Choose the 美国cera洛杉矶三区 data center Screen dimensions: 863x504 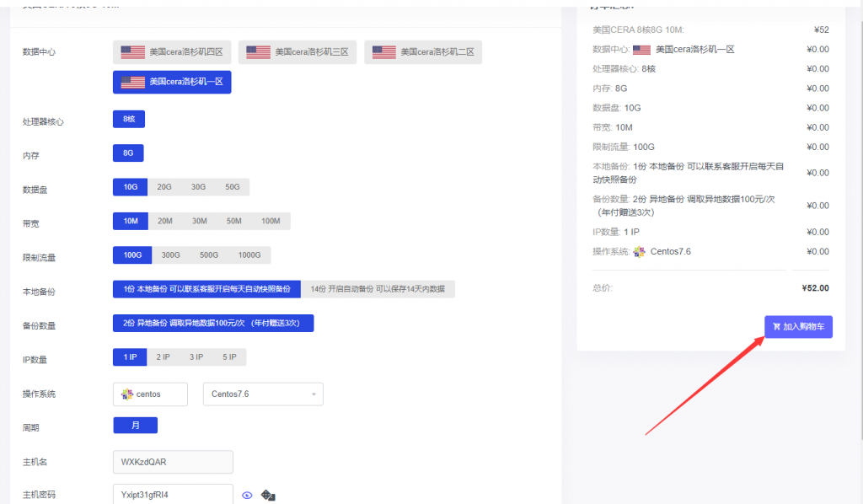pos(297,52)
